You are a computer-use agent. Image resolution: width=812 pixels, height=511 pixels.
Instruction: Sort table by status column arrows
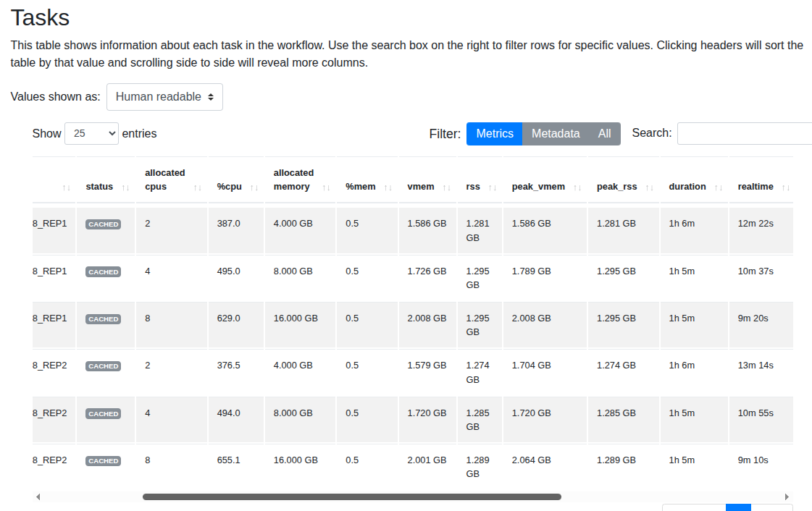click(x=125, y=187)
